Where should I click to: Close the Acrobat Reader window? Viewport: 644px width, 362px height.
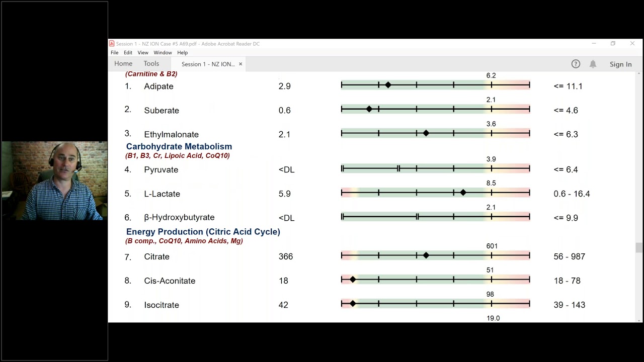coord(632,44)
